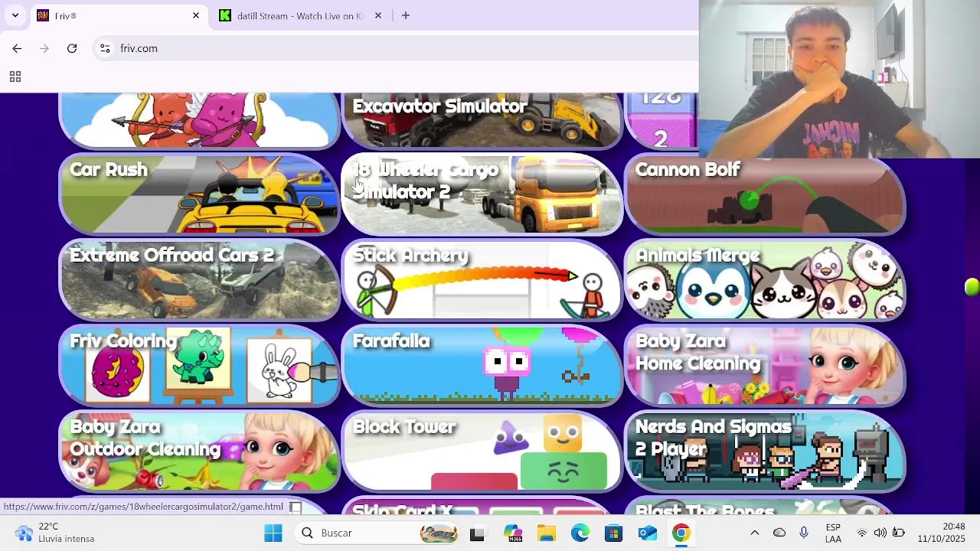
Task: Switch to the datill Stream Kick tab
Action: click(x=301, y=15)
